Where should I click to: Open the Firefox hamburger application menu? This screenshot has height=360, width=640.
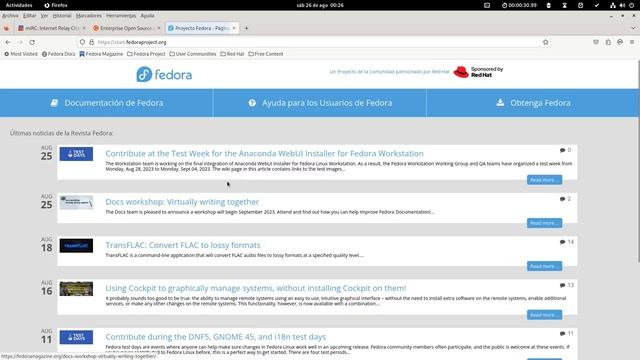[632, 42]
